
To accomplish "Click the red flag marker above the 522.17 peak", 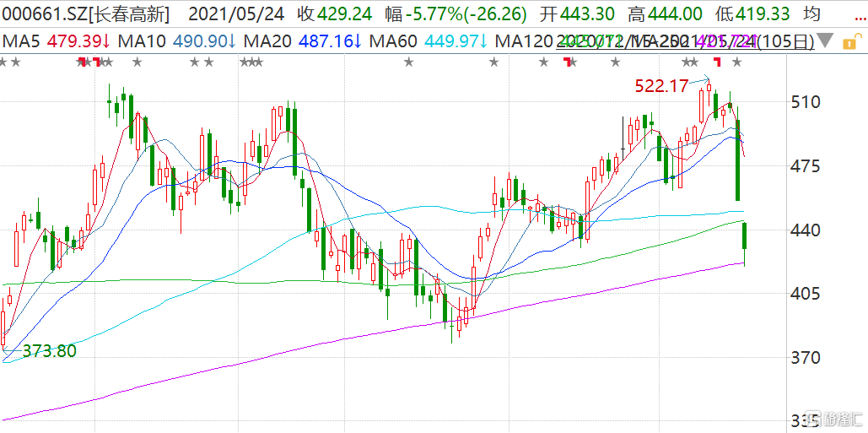I will 717,62.
